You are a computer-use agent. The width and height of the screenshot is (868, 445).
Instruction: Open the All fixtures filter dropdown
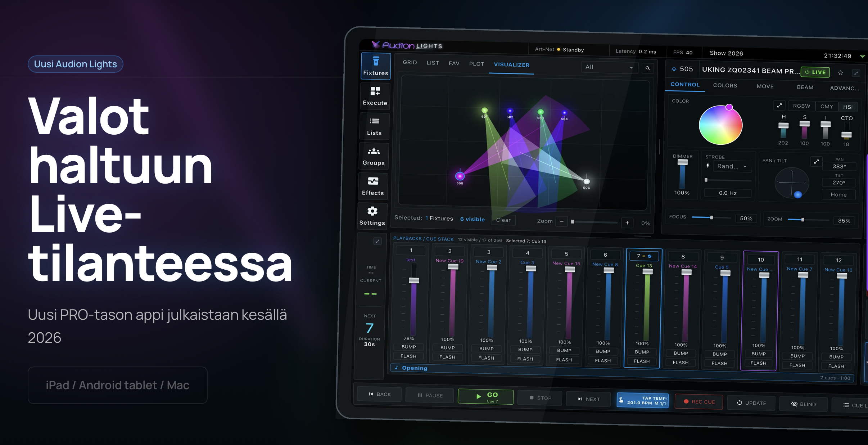[609, 67]
